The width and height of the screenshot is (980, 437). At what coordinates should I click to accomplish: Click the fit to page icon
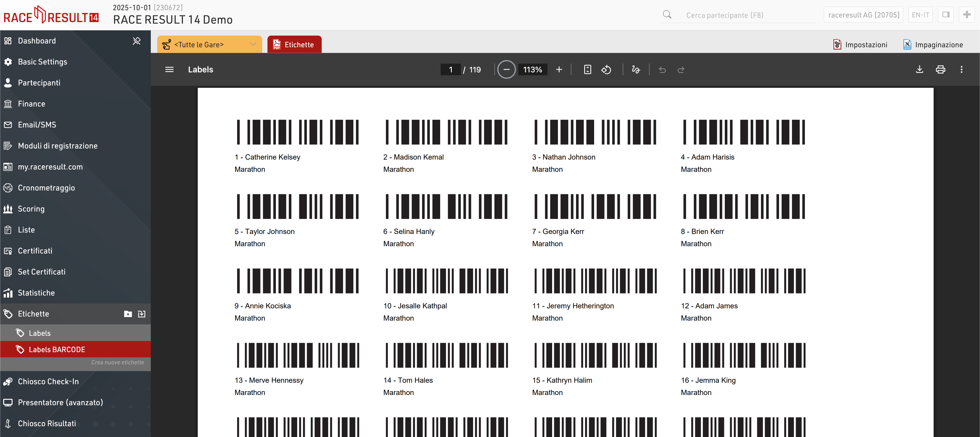[587, 70]
